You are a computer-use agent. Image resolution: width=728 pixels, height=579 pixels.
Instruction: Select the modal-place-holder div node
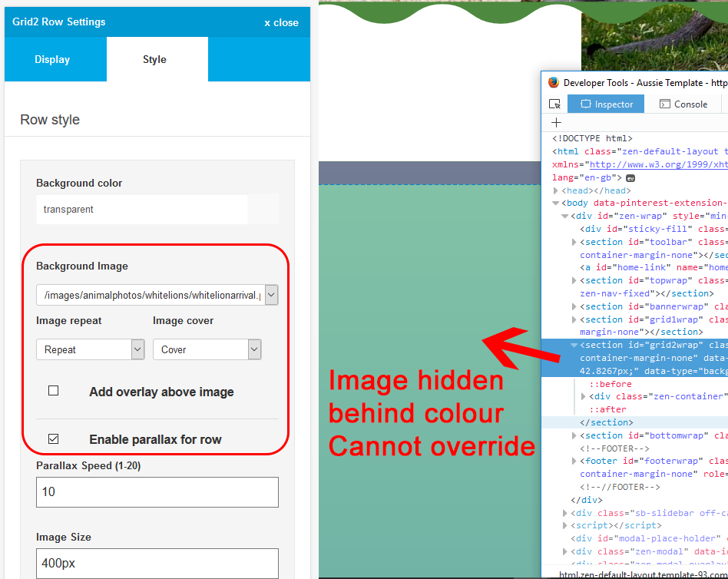649,538
